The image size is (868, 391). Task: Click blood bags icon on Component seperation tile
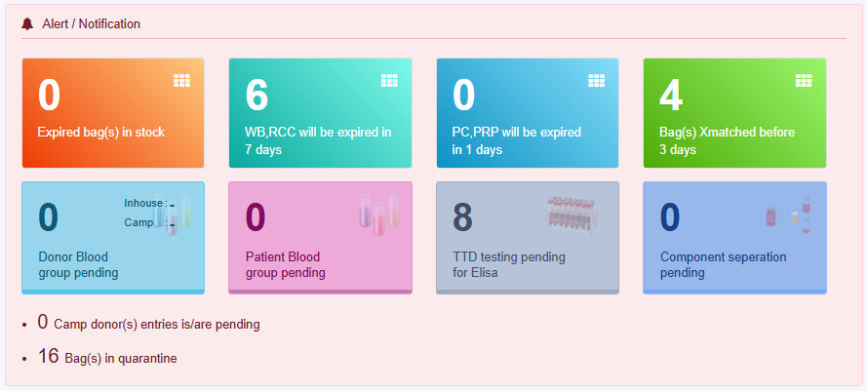(788, 216)
